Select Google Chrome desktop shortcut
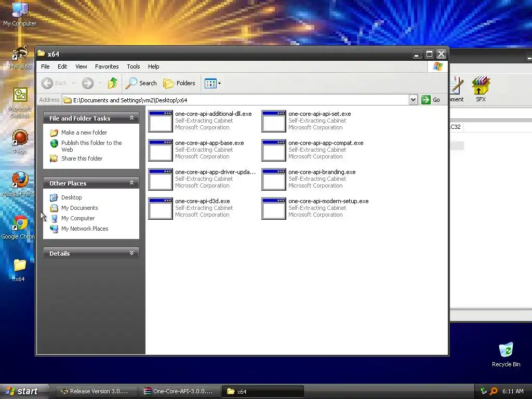Viewport: 532px width, 399px height. (x=18, y=228)
